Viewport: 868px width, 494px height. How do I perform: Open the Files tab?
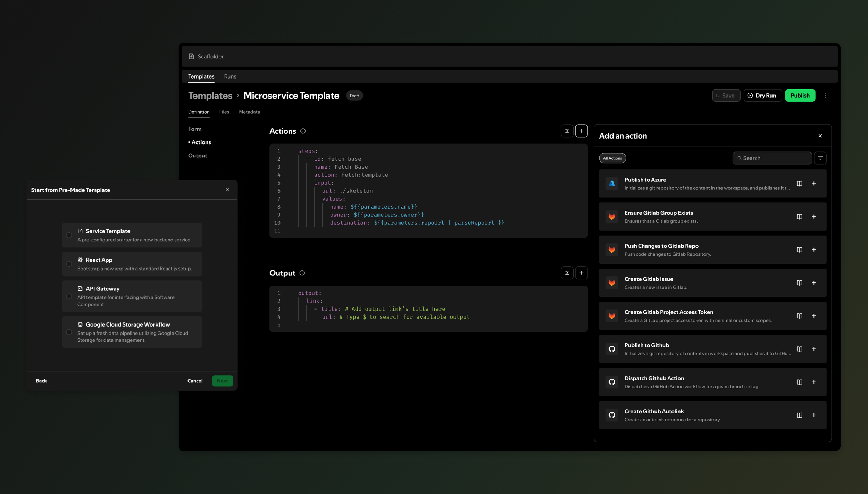224,112
